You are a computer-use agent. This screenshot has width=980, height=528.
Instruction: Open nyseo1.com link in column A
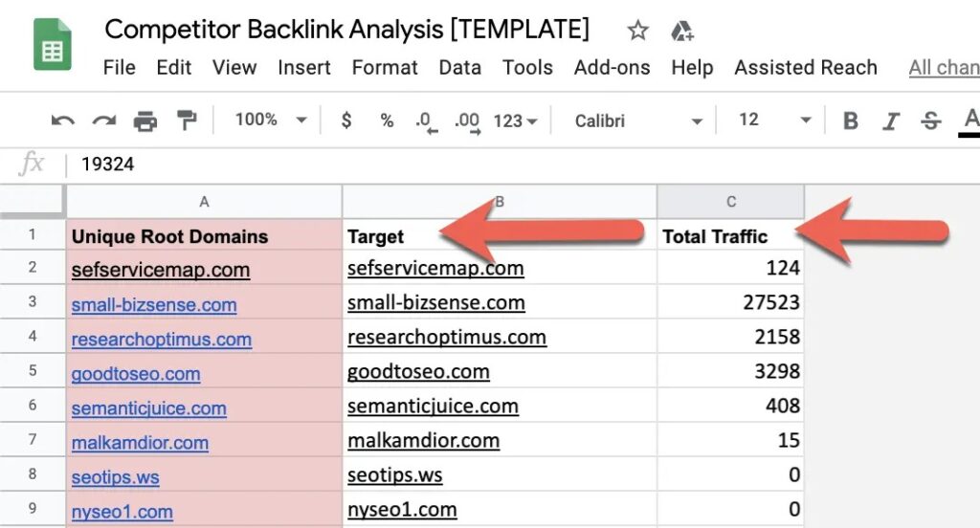pos(122,512)
